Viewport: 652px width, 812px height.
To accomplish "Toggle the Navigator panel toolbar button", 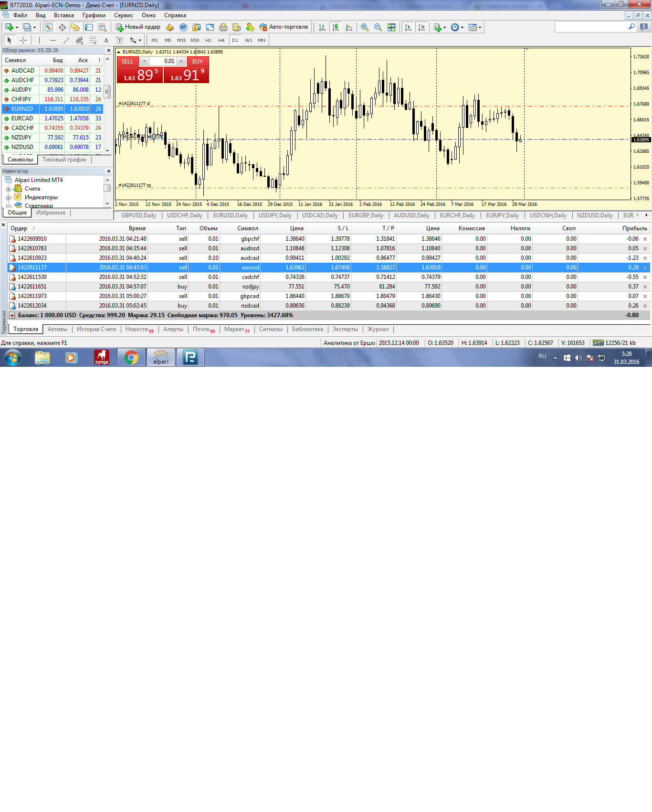I will [x=75, y=27].
